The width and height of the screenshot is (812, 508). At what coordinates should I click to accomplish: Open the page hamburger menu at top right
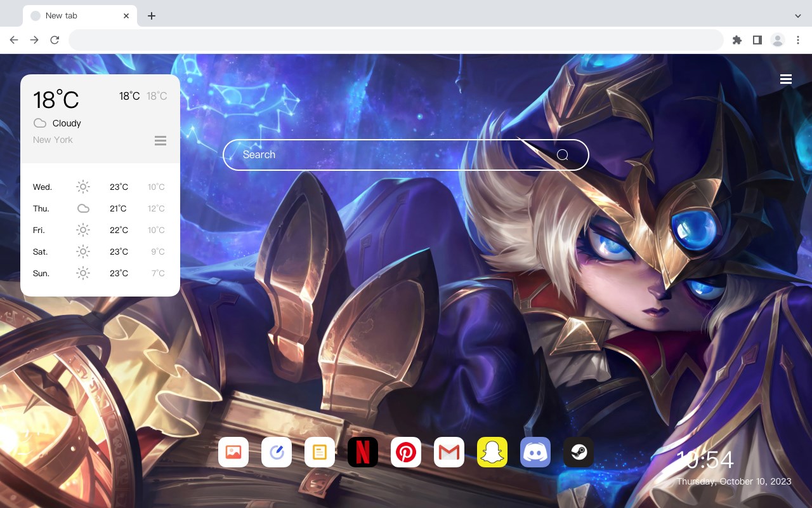pyautogui.click(x=786, y=79)
